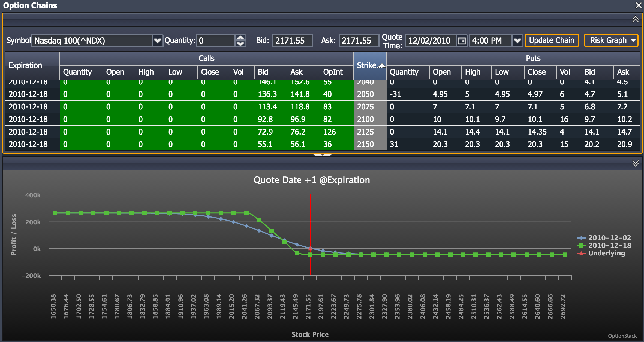Sort by Puts Vol column header
The height and width of the screenshot is (342, 644).
(x=569, y=72)
